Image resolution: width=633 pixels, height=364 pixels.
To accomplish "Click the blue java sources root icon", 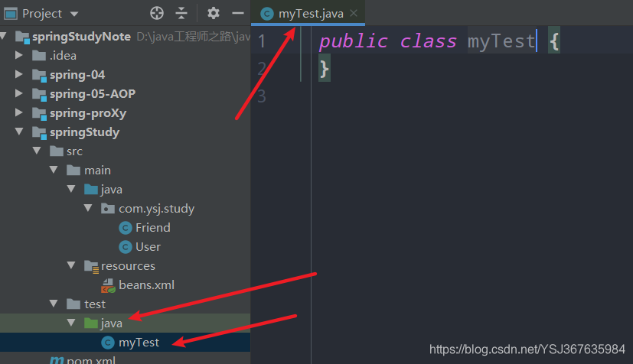I will 91,189.
